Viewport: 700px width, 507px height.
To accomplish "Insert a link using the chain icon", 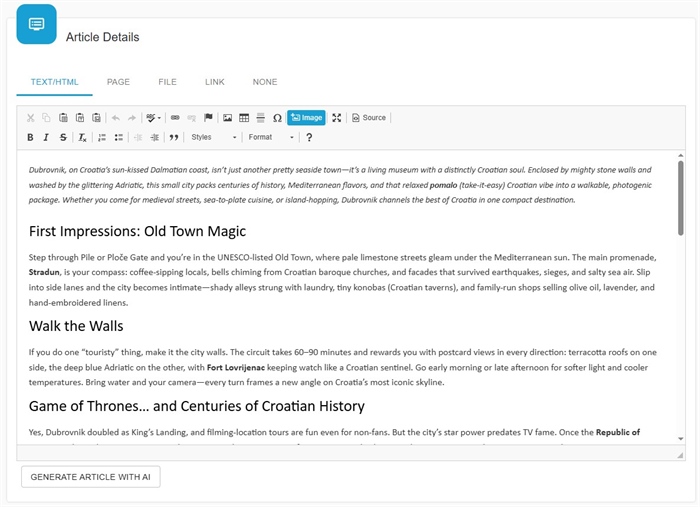I will click(x=175, y=118).
